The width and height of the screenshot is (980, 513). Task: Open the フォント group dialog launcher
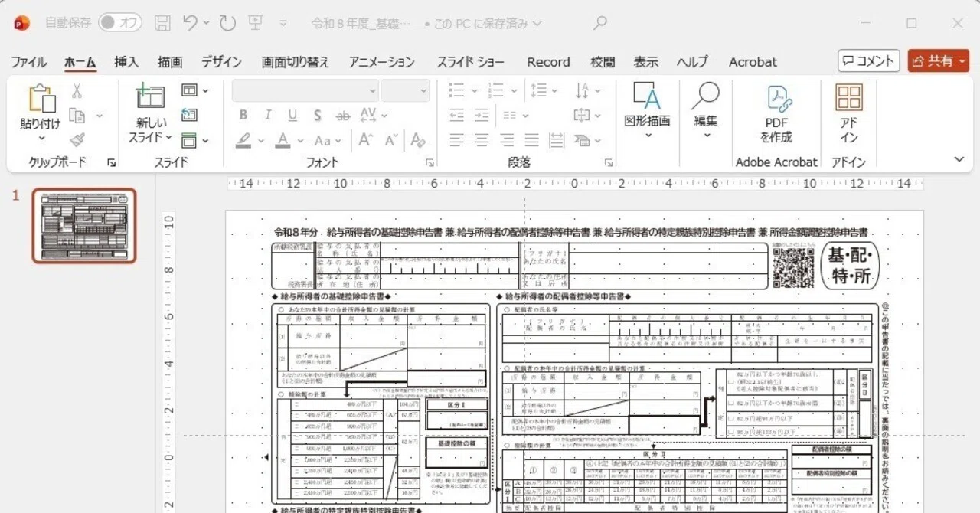click(430, 162)
